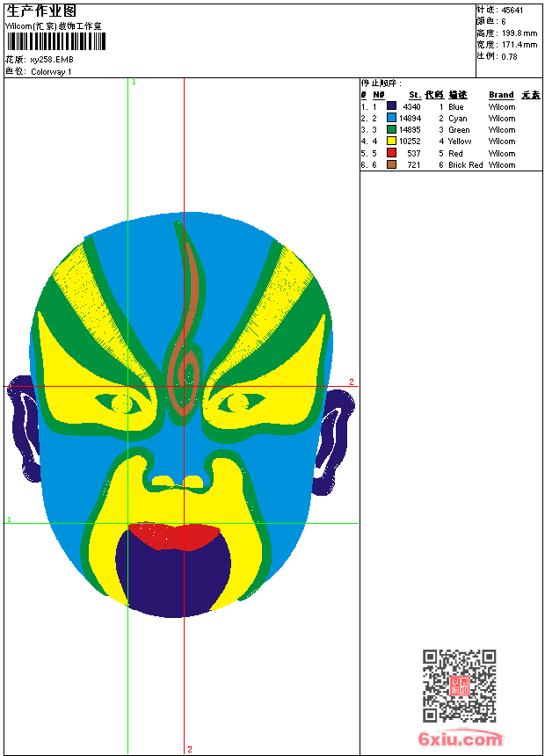Click the stitch count value 45641
This screenshot has width=545, height=756.
[x=512, y=11]
